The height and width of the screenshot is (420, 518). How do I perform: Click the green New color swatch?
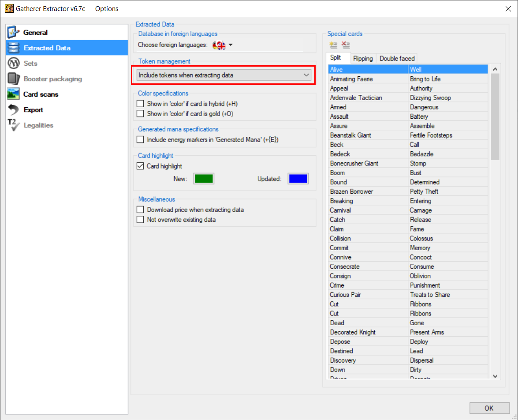pyautogui.click(x=204, y=179)
